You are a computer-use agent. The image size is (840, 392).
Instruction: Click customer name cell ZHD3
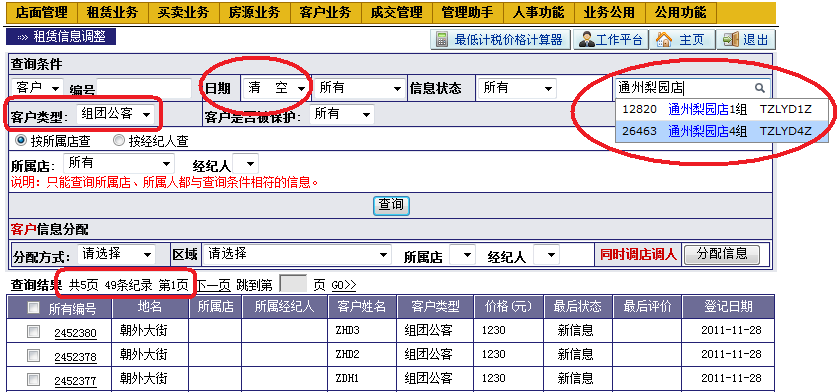tap(362, 331)
